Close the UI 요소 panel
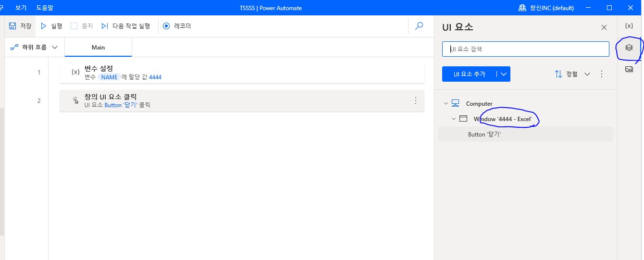 [604, 27]
